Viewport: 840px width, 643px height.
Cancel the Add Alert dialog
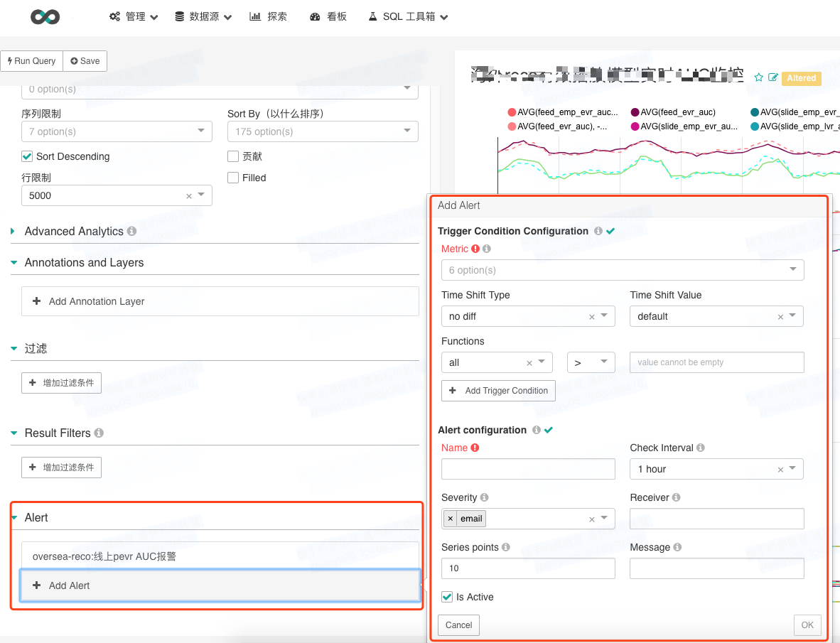coord(458,625)
